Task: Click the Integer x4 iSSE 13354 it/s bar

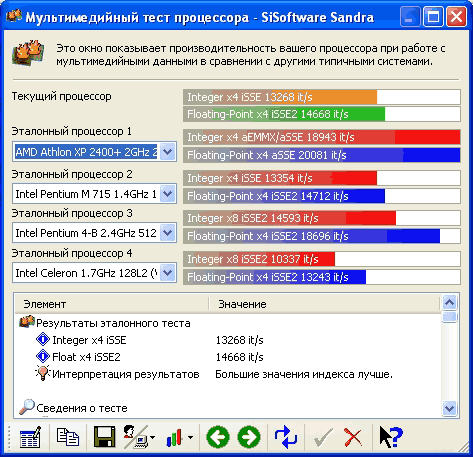Action: click(322, 178)
